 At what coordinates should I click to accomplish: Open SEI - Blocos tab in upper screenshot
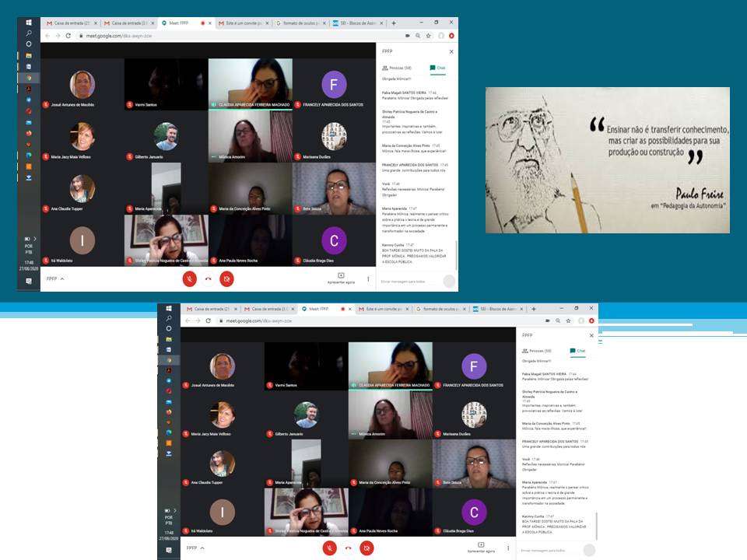click(358, 23)
